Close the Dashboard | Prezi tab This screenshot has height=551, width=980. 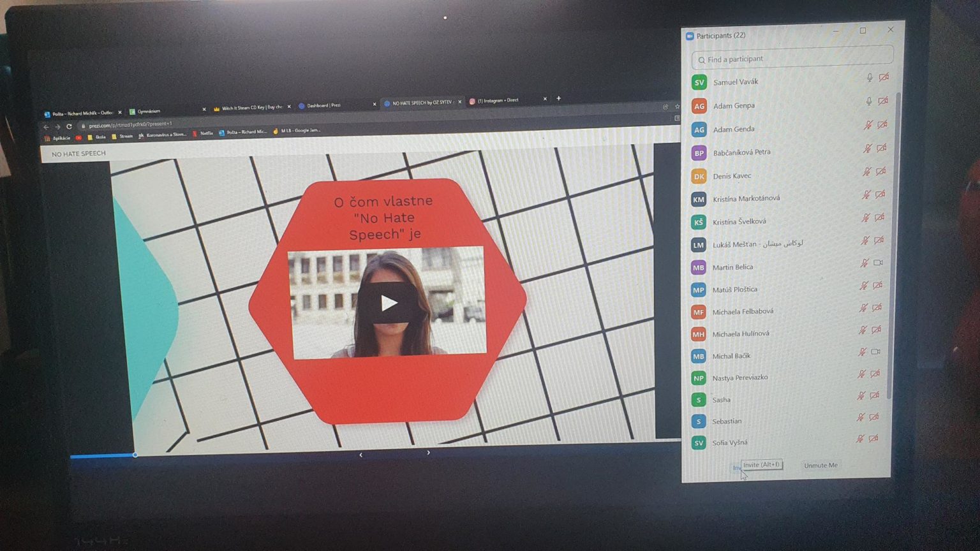tap(374, 104)
